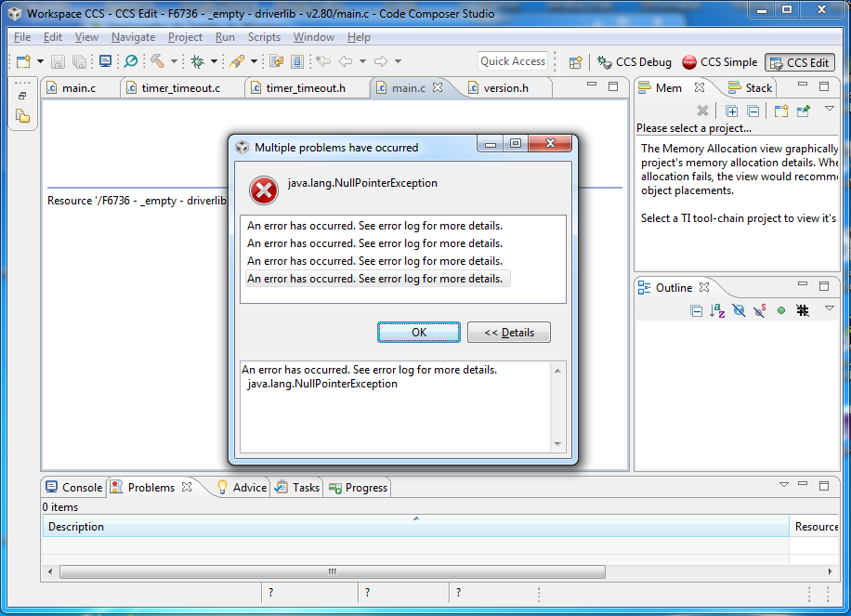Click the Quick Access search field
Viewport: 851px width, 616px height.
[513, 61]
